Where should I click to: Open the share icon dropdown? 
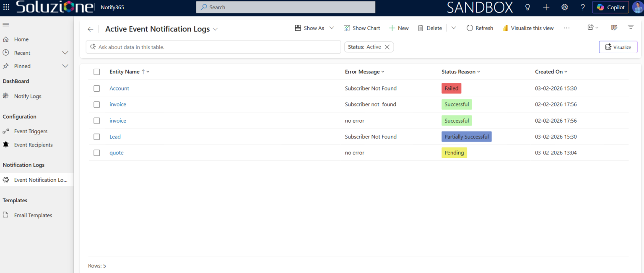(x=593, y=27)
